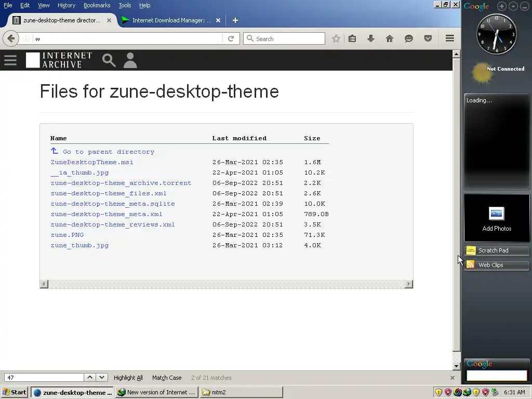Open zune-desktop-theme_files.xml link

[109, 193]
